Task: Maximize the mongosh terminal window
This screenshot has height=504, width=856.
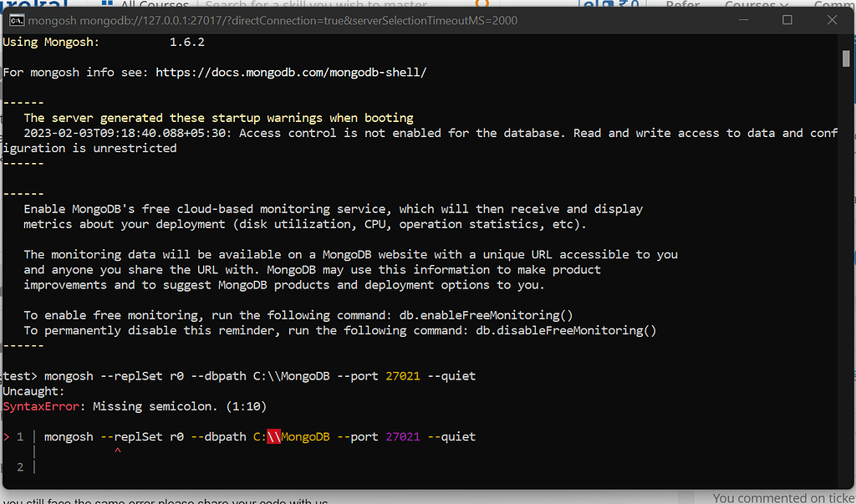Action: 787,20
